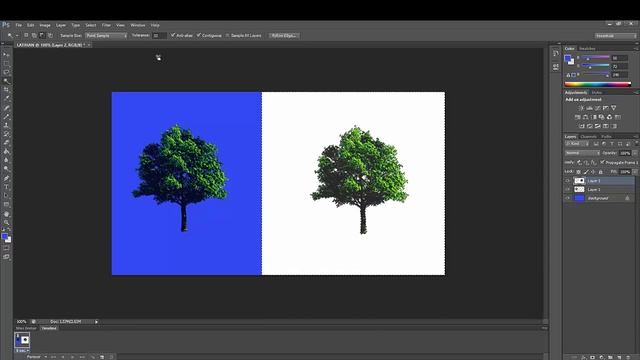
Task: Toggle the Anti-alias checkbox
Action: (x=173, y=36)
